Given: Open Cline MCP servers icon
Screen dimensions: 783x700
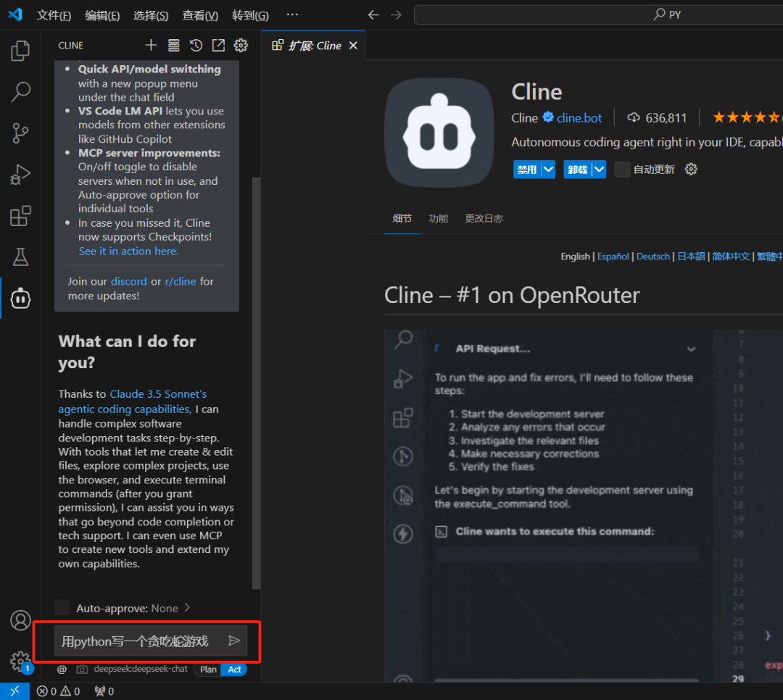Looking at the screenshot, I should [x=173, y=46].
